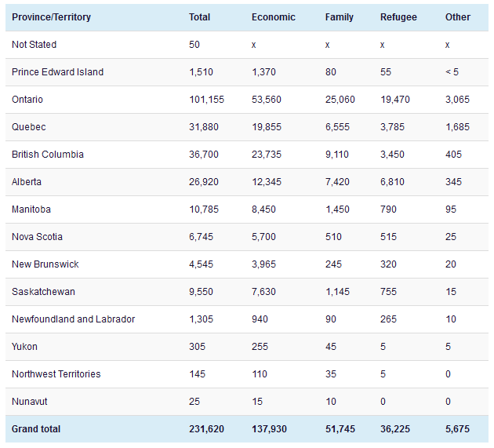The image size is (494, 448).
Task: Select the Ontario row label
Action: pos(27,100)
